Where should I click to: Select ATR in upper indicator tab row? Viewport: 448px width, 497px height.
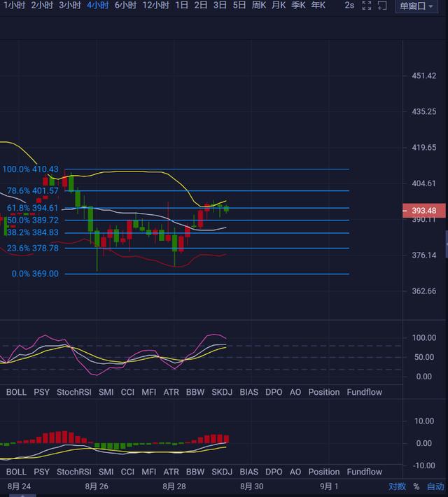(x=171, y=392)
